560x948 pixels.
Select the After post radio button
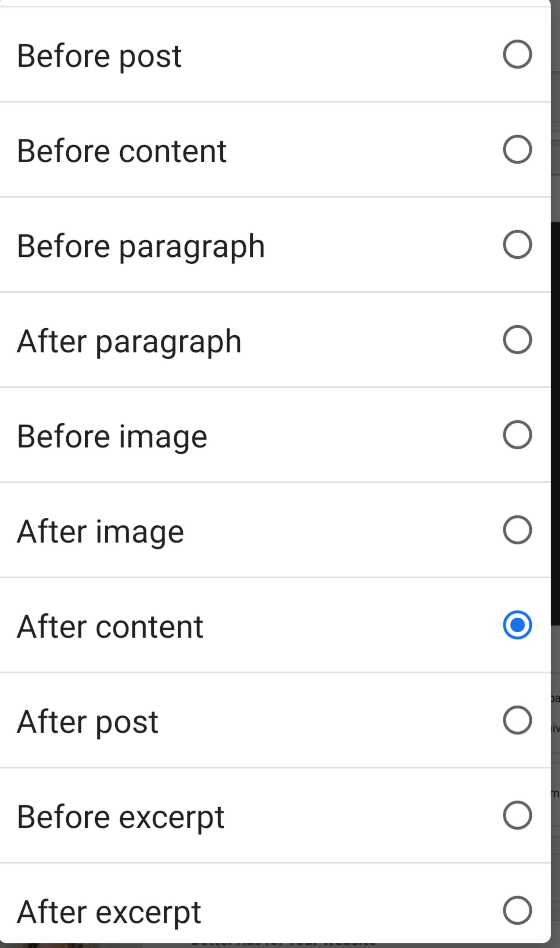click(x=517, y=720)
